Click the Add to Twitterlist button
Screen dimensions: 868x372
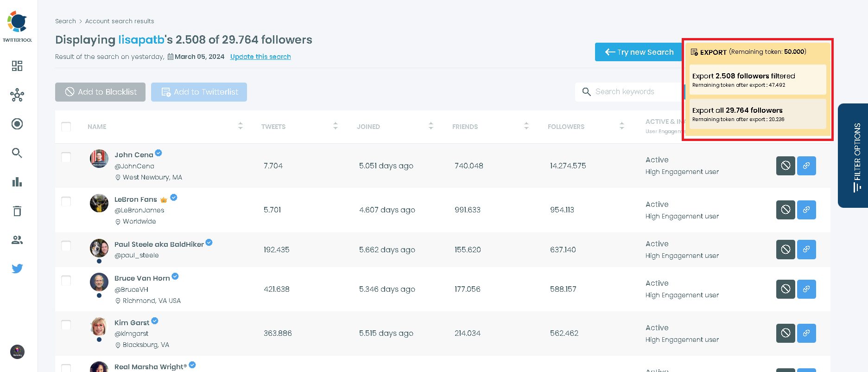point(199,92)
